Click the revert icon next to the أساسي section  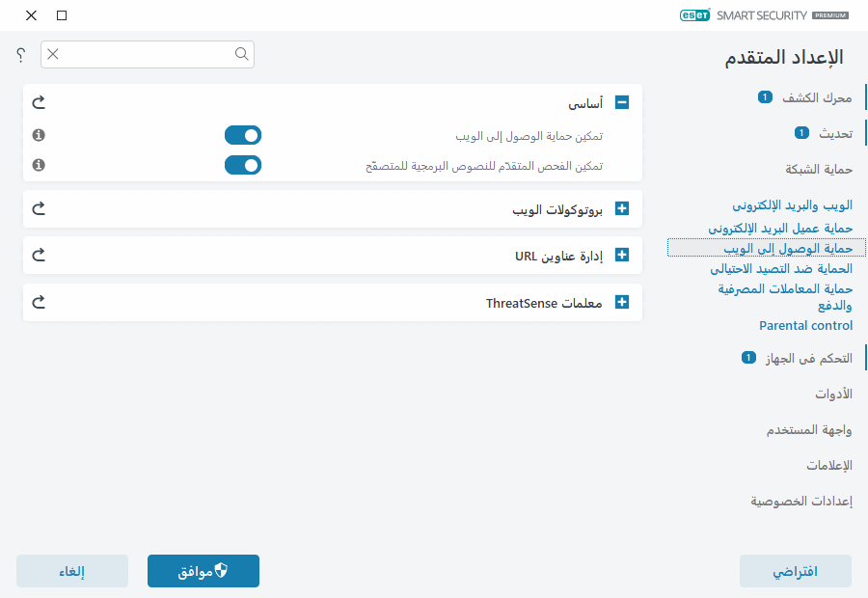[38, 101]
